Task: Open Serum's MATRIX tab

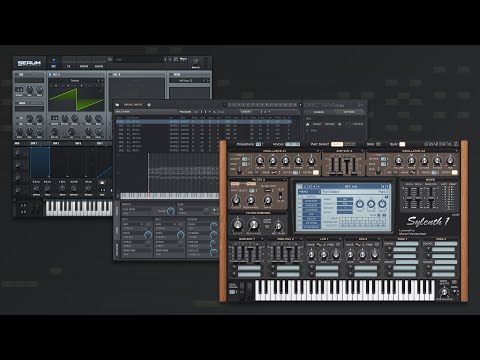Action: click(x=84, y=66)
